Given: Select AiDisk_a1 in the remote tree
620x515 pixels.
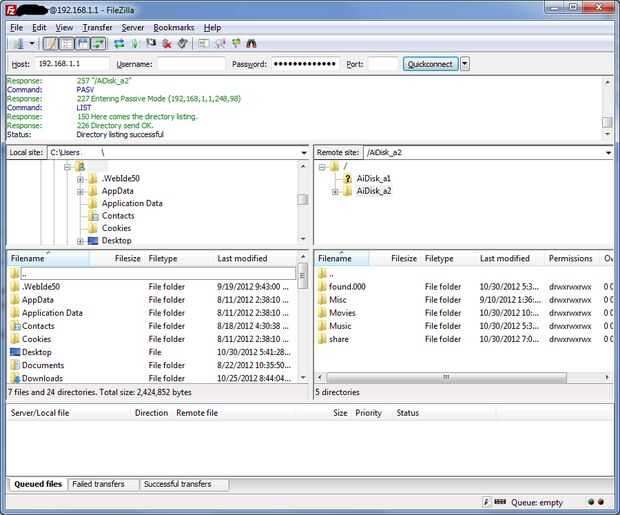Looking at the screenshot, I should [x=373, y=178].
